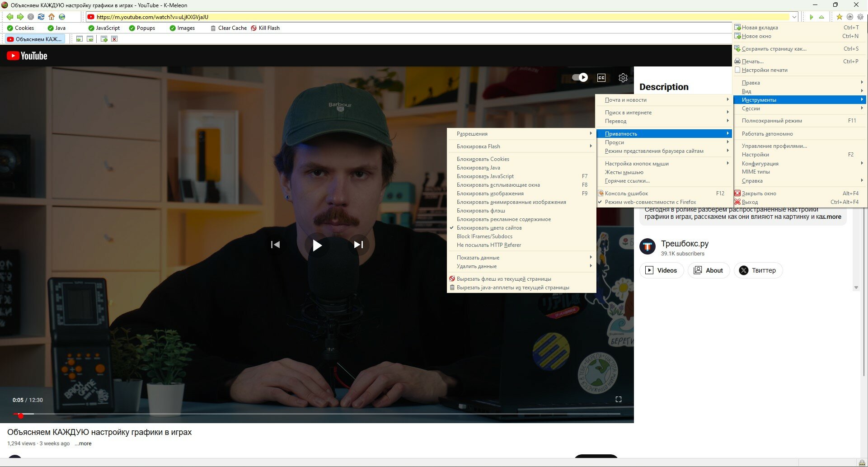
Task: Toggle the Cookies privacy button
Action: tap(20, 28)
